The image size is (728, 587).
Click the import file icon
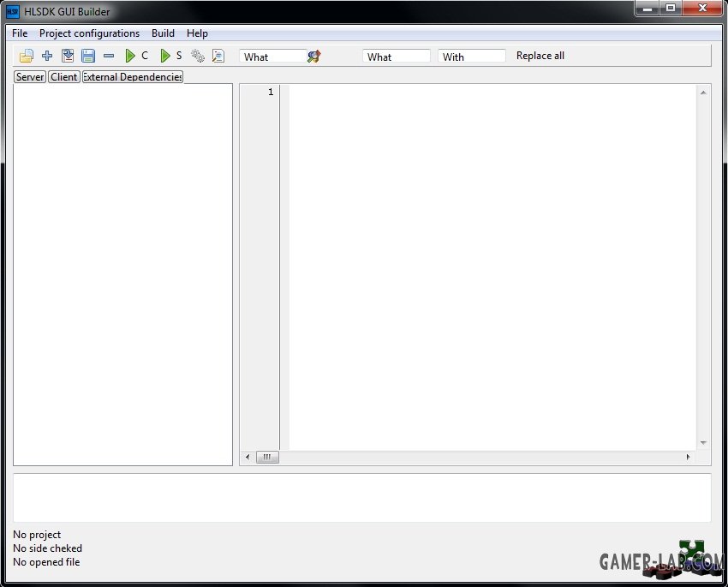tap(68, 56)
